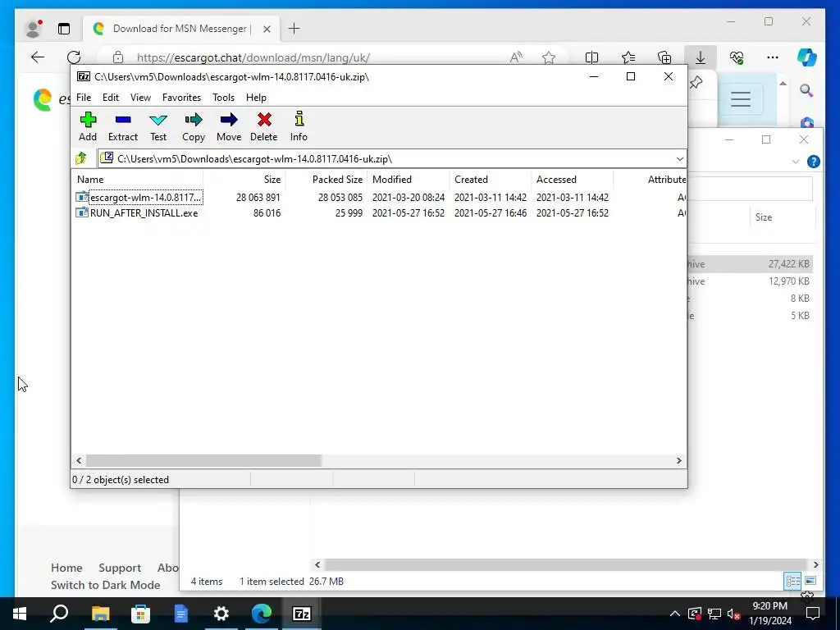Click the Add button in 7-Zip toolbar

click(88, 126)
